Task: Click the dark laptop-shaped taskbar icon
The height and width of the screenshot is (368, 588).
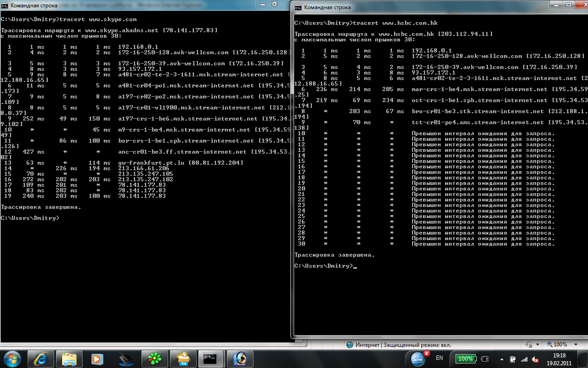Action: click(126, 359)
